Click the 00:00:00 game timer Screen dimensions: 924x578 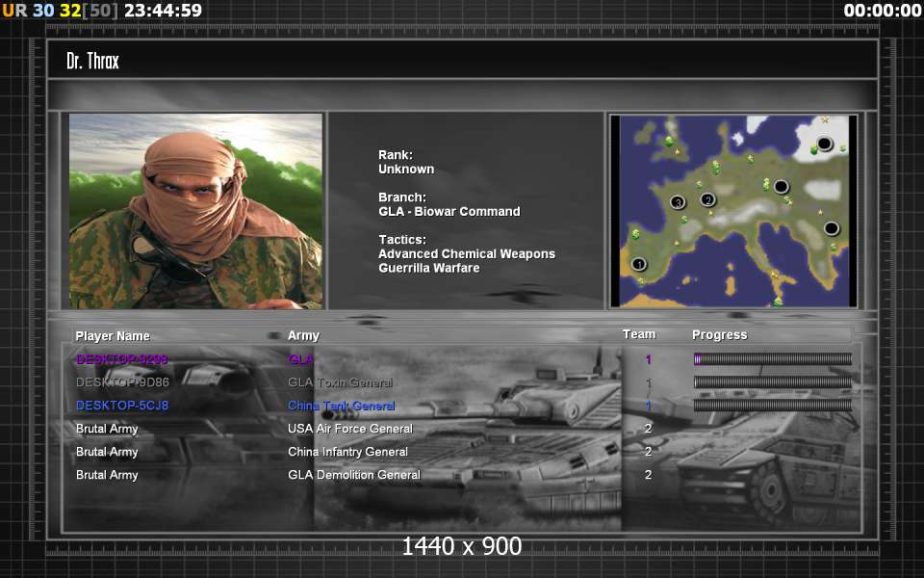[883, 10]
